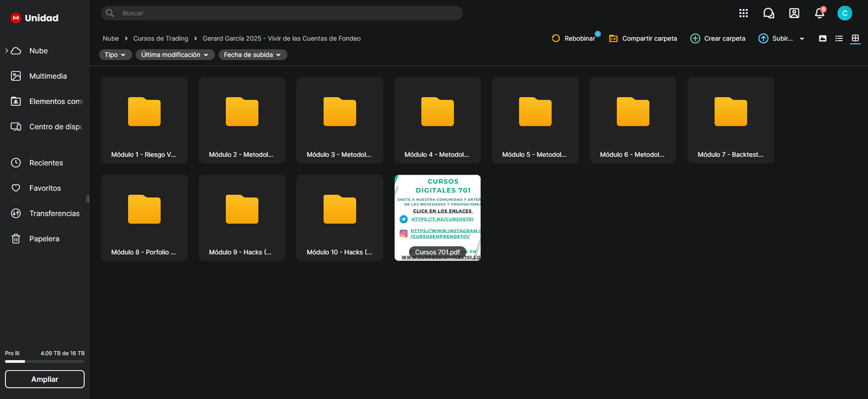
Task: Click the Centro de dispositivos icon
Action: coord(16,127)
